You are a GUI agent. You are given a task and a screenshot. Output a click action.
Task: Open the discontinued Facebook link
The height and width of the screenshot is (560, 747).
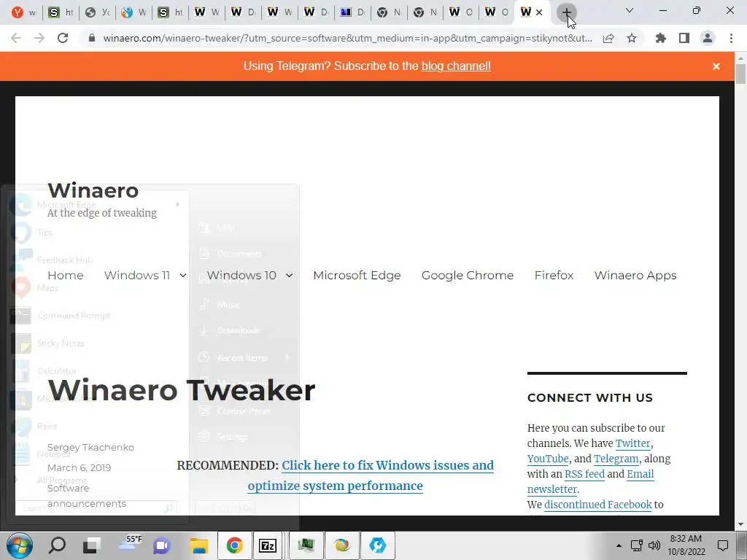598,505
